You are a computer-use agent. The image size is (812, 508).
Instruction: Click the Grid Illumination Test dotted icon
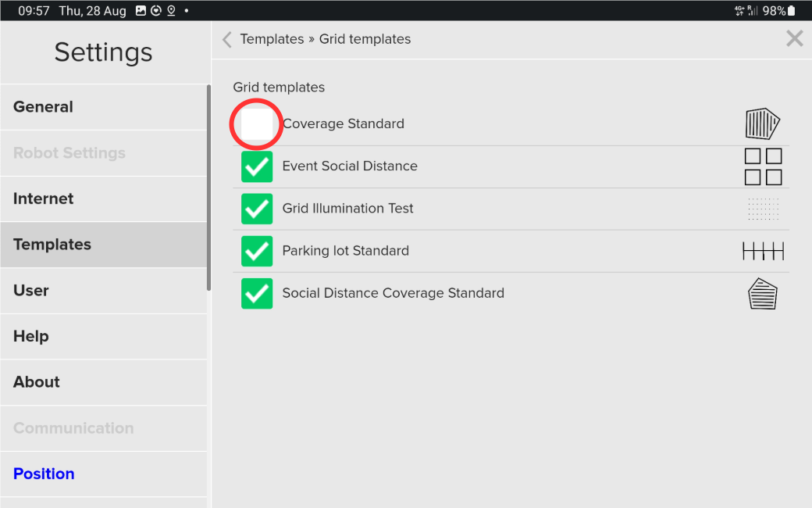coord(763,209)
